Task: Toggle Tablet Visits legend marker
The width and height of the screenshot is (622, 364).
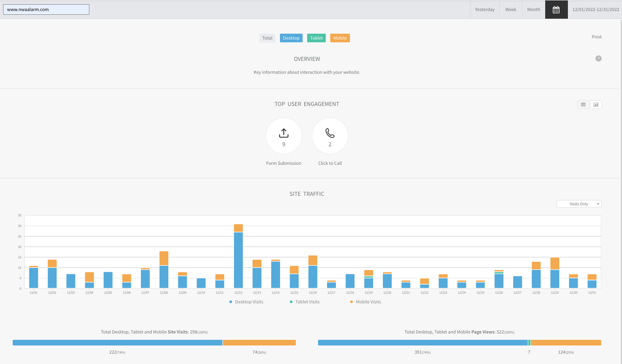Action: click(x=291, y=302)
